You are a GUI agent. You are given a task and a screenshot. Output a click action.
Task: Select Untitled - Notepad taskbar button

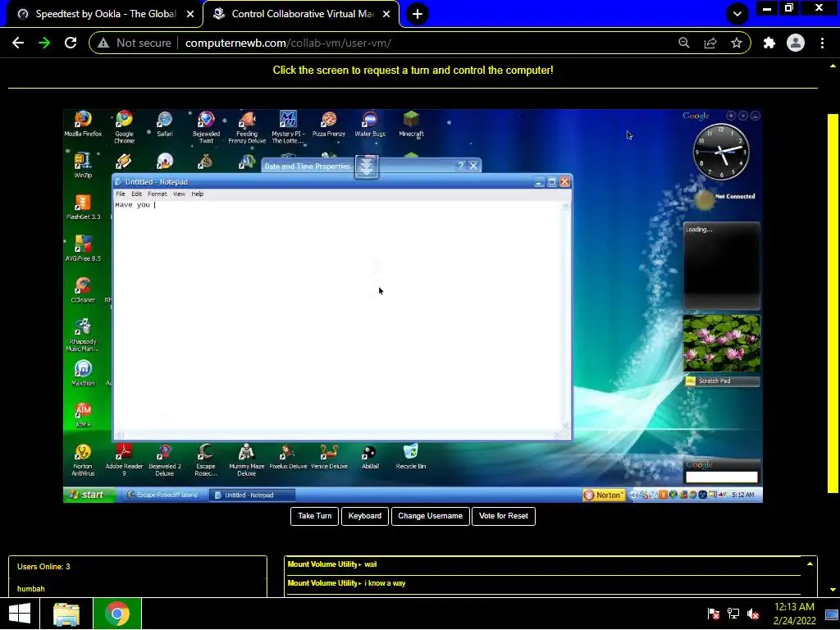click(x=252, y=495)
